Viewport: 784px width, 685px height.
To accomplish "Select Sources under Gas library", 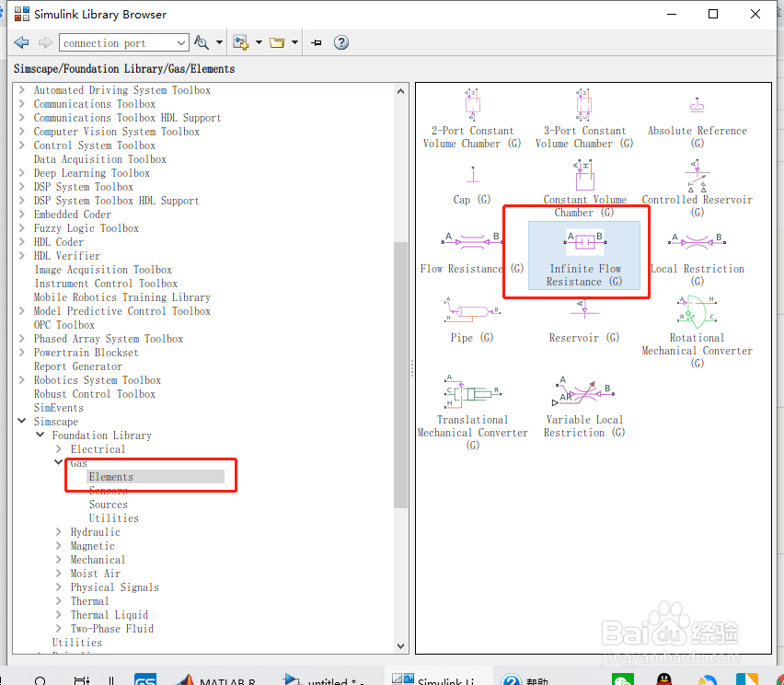I will (109, 505).
